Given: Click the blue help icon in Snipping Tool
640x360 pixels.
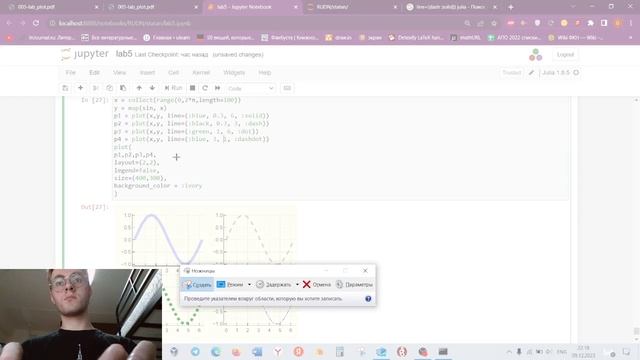Looking at the screenshot, I should pos(368,299).
